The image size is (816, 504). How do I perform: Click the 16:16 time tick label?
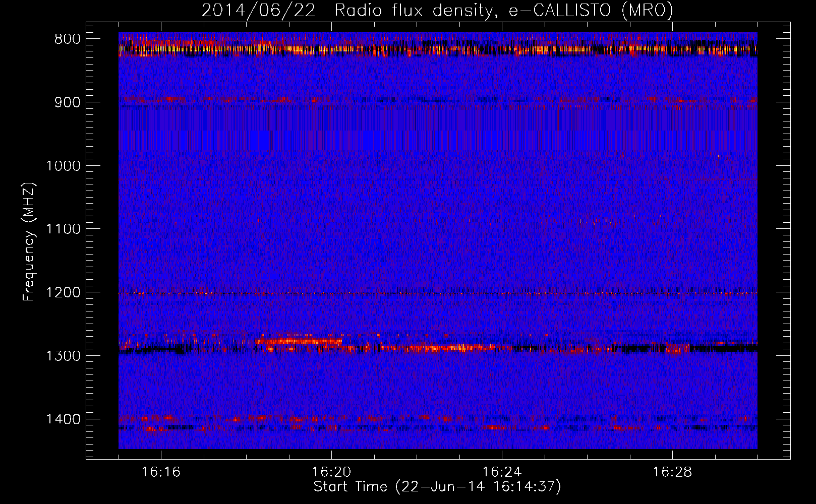pyautogui.click(x=161, y=472)
